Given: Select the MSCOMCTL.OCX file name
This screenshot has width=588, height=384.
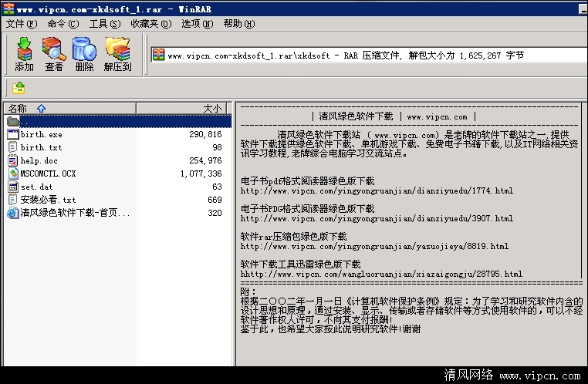Looking at the screenshot, I should point(48,173).
